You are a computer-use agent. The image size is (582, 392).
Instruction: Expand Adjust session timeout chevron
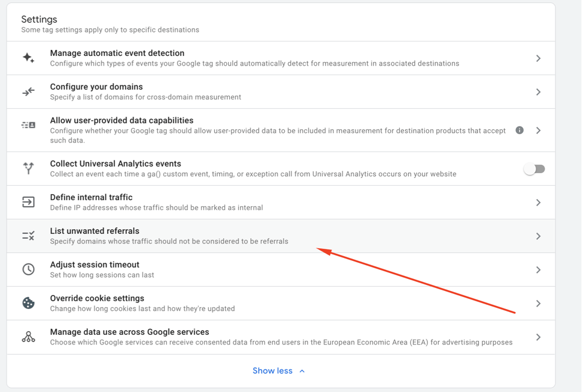(x=538, y=270)
